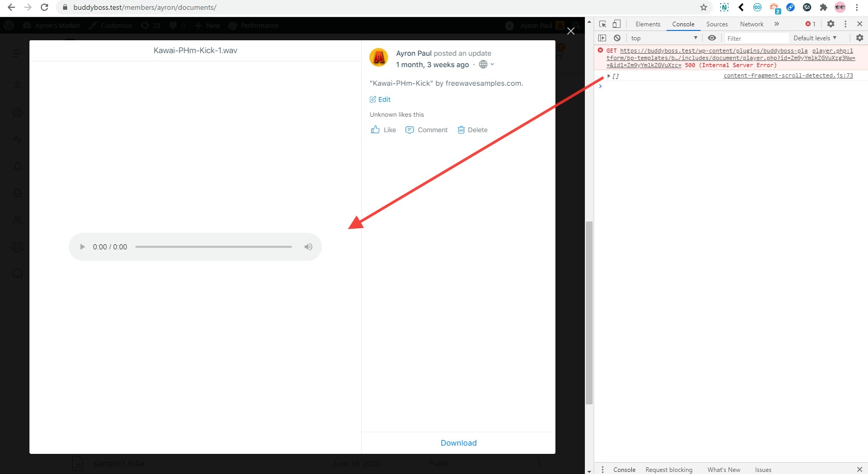Image resolution: width=868 pixels, height=474 pixels.
Task: Click the clear console icon
Action: pyautogui.click(x=617, y=38)
